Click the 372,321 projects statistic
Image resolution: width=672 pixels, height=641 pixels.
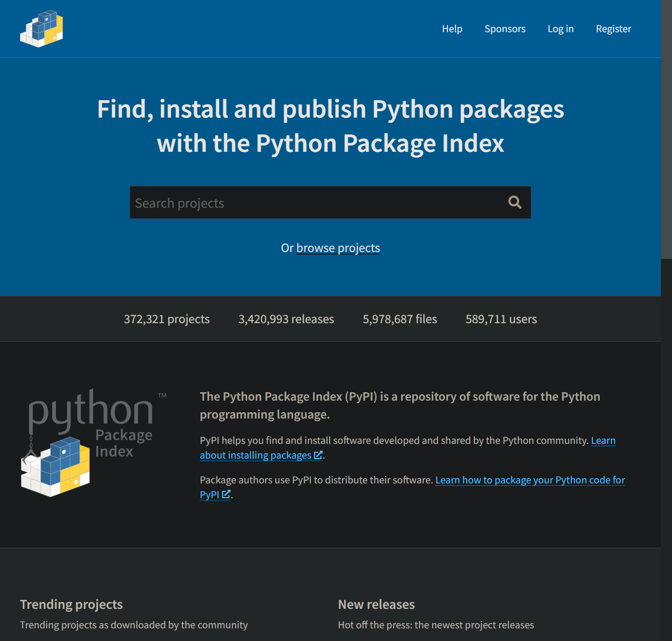[167, 319]
